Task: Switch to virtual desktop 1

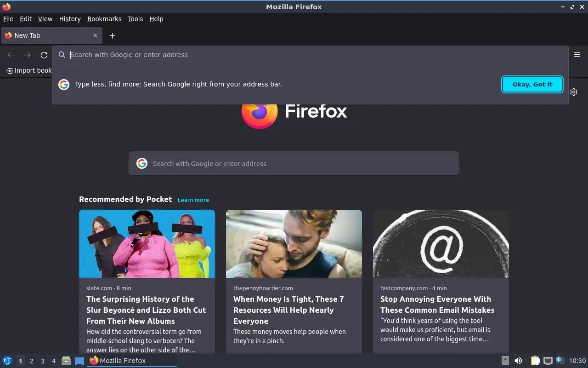Action: (x=20, y=361)
